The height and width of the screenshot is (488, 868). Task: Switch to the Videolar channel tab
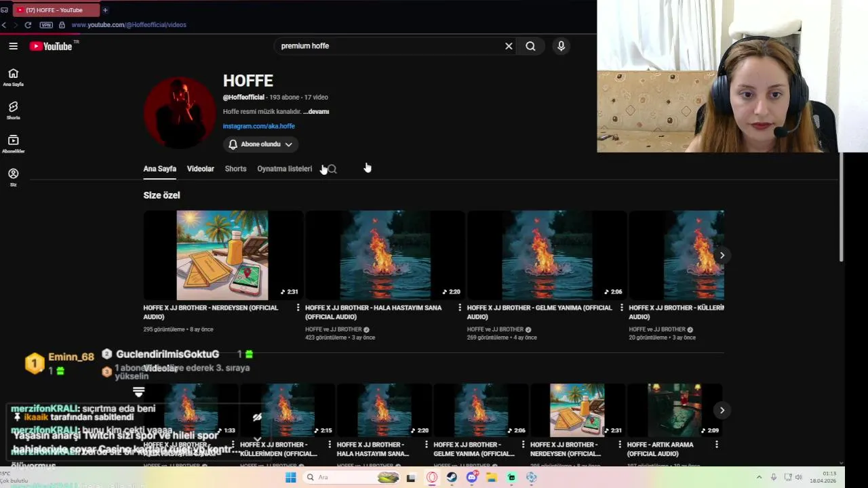pyautogui.click(x=201, y=169)
